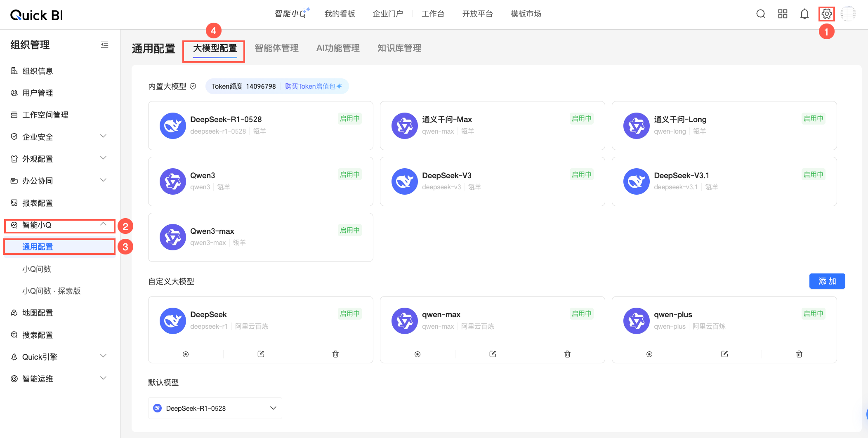Switch to the 智能体管理 tab
Screen dimensions: 868x438
click(277, 48)
